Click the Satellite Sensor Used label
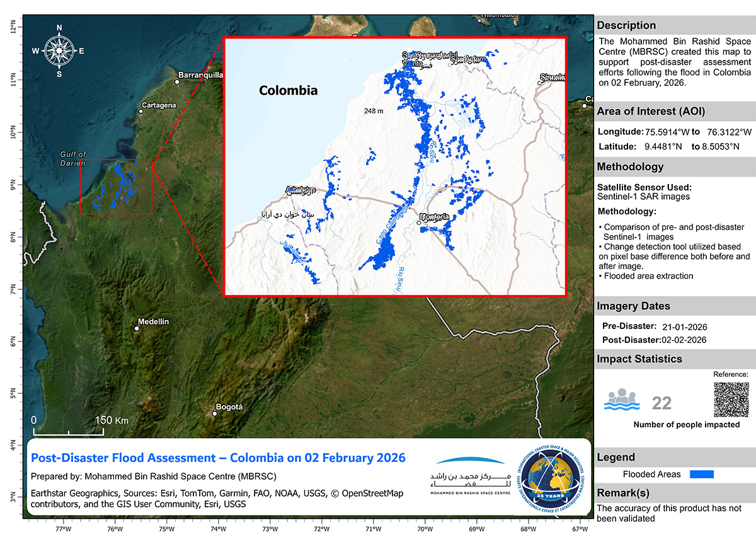The height and width of the screenshot is (535, 756). 644,187
